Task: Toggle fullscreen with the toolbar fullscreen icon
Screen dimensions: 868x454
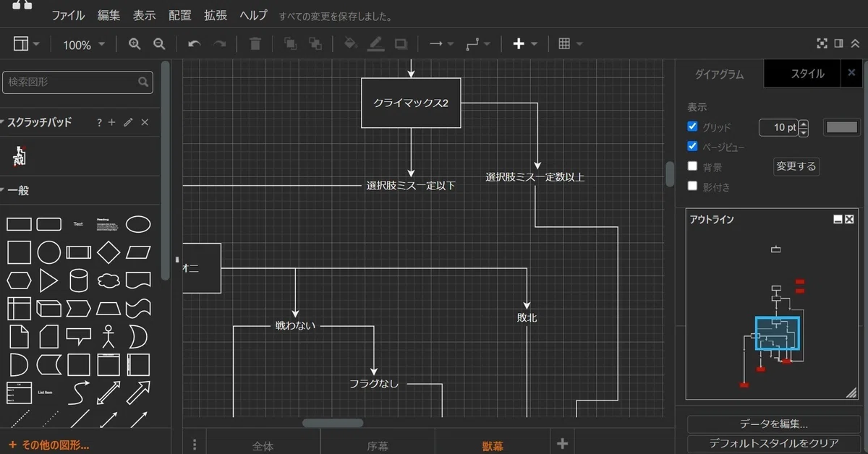Action: 822,43
